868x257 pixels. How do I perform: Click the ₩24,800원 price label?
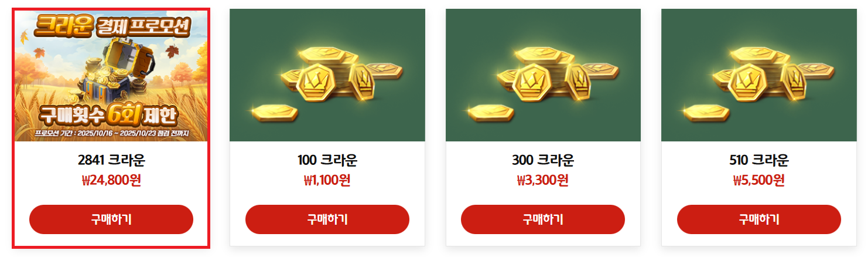111,180
